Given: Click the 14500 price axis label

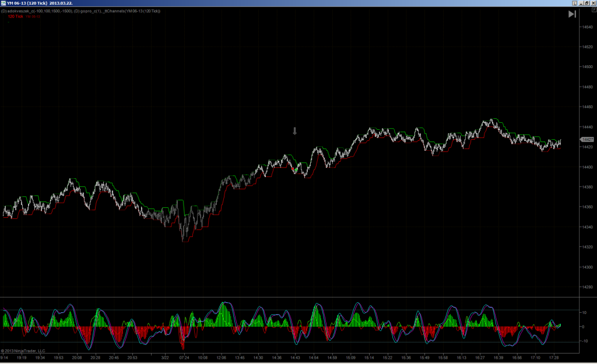Looking at the screenshot, I should 588,67.
